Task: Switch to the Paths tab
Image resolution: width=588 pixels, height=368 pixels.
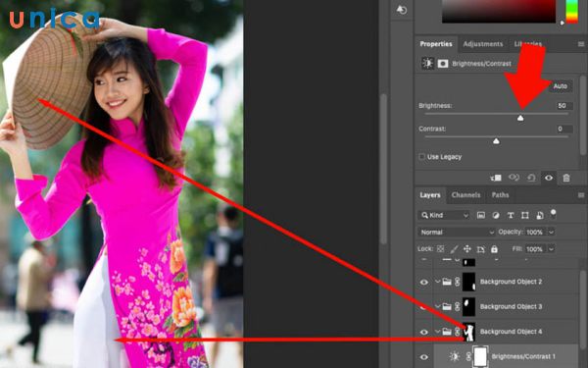Action: tap(500, 195)
